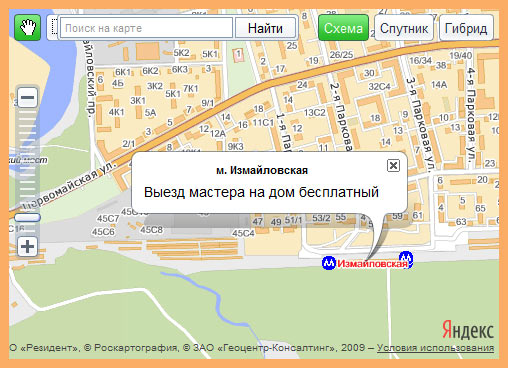Click building number 45С4
Screen dimensions: 508x368
point(243,233)
